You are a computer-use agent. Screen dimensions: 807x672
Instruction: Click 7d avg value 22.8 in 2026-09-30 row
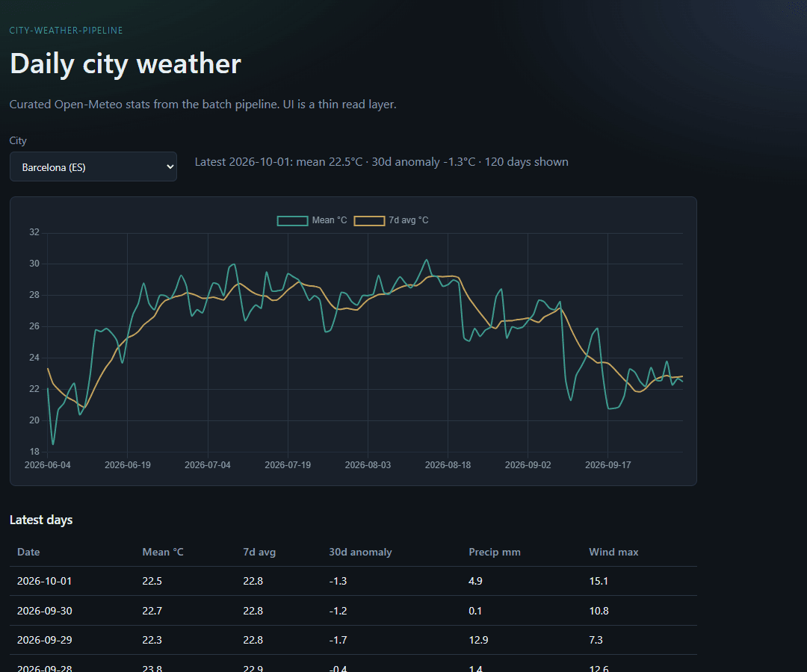(253, 611)
